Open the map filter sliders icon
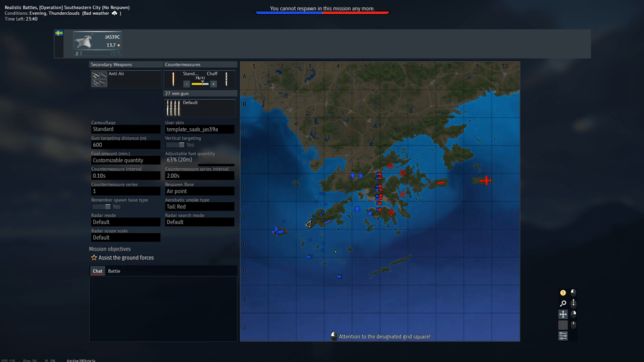 tap(563, 336)
